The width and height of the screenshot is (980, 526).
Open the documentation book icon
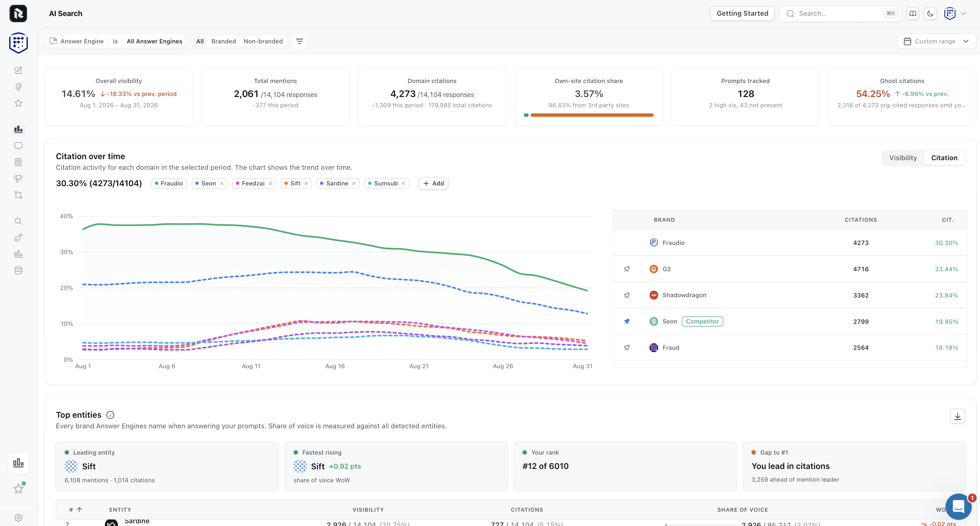coord(913,14)
